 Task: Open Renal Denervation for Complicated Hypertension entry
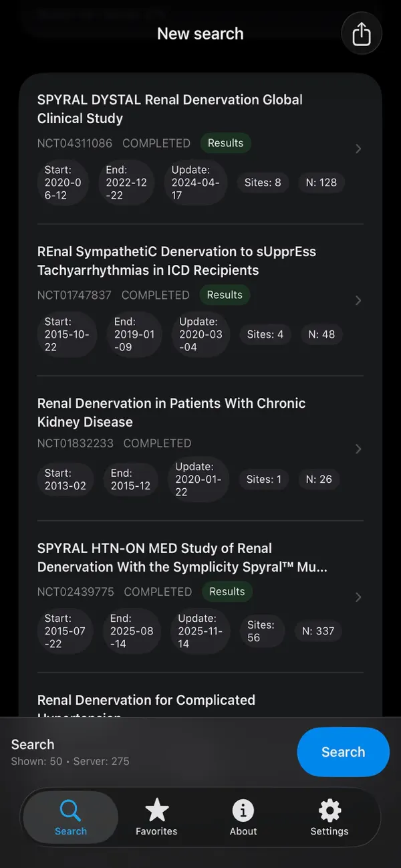pos(146,701)
